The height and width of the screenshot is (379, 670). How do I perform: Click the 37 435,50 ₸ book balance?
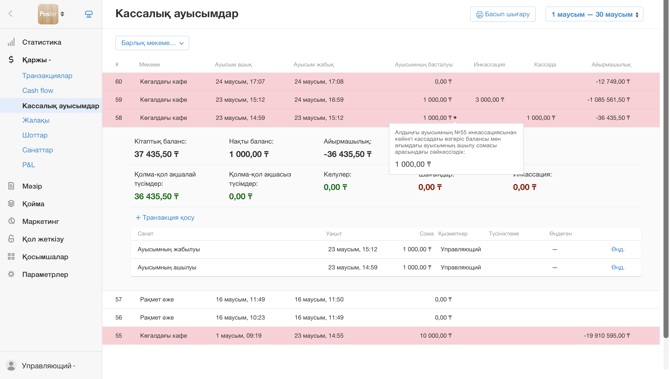(156, 154)
